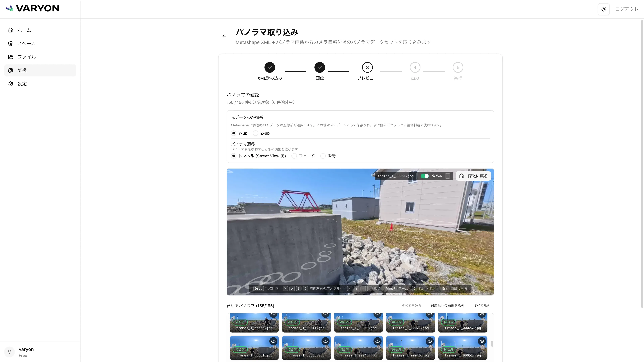Click the home icon in 俯瞰に戻る
The height and width of the screenshot is (362, 644).
click(462, 176)
